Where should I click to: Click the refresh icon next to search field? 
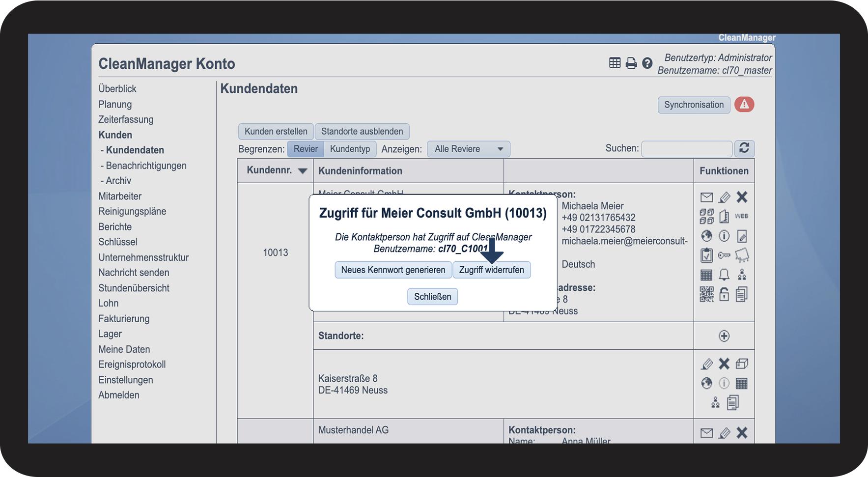click(x=744, y=148)
